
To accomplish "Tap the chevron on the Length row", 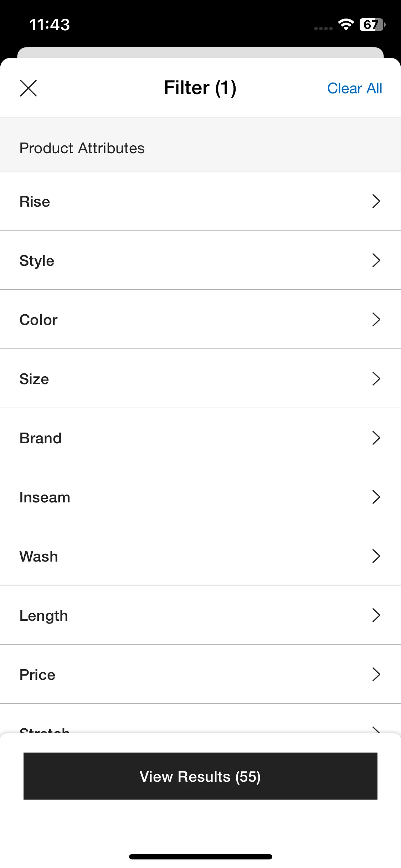I will point(376,615).
